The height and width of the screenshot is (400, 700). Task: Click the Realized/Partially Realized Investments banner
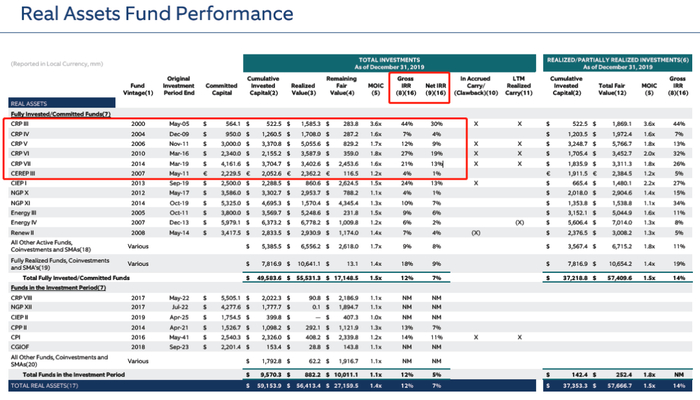617,63
